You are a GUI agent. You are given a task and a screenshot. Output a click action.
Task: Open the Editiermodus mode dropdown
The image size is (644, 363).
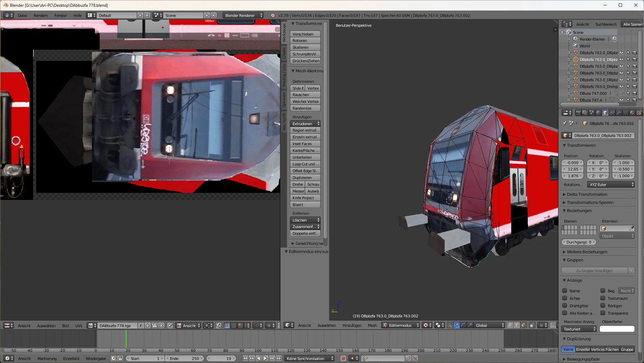[401, 325]
